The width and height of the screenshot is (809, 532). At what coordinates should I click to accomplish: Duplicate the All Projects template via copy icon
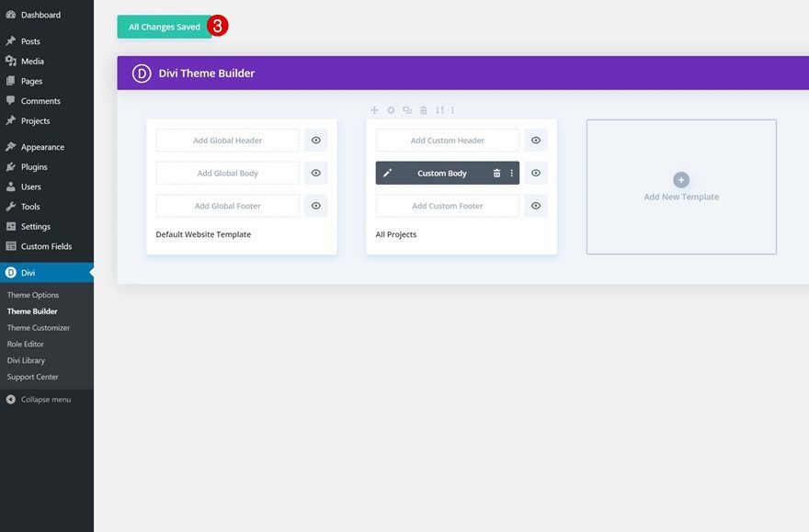[405, 109]
